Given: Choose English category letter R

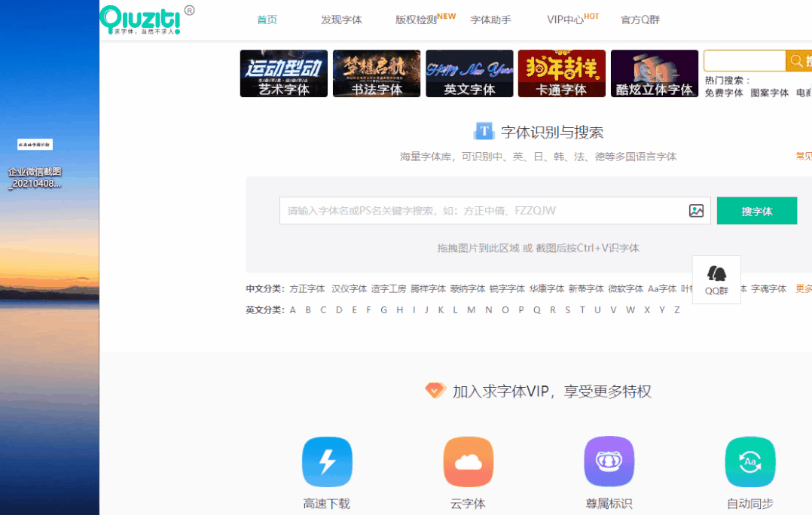Looking at the screenshot, I should (553, 310).
